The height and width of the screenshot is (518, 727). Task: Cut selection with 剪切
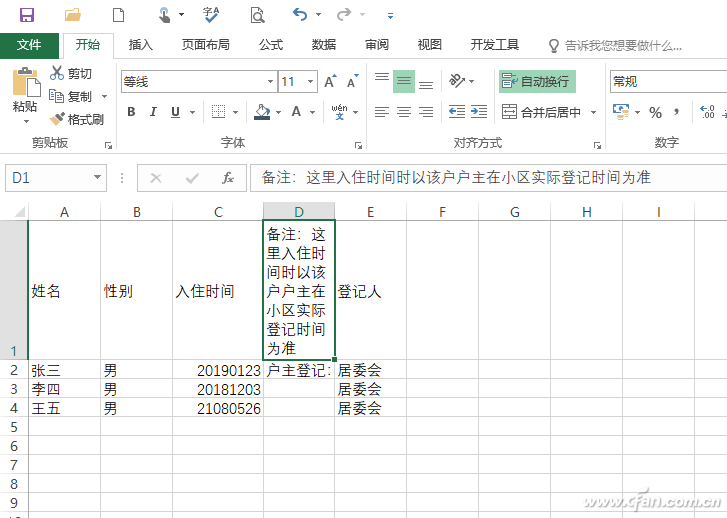coord(71,73)
